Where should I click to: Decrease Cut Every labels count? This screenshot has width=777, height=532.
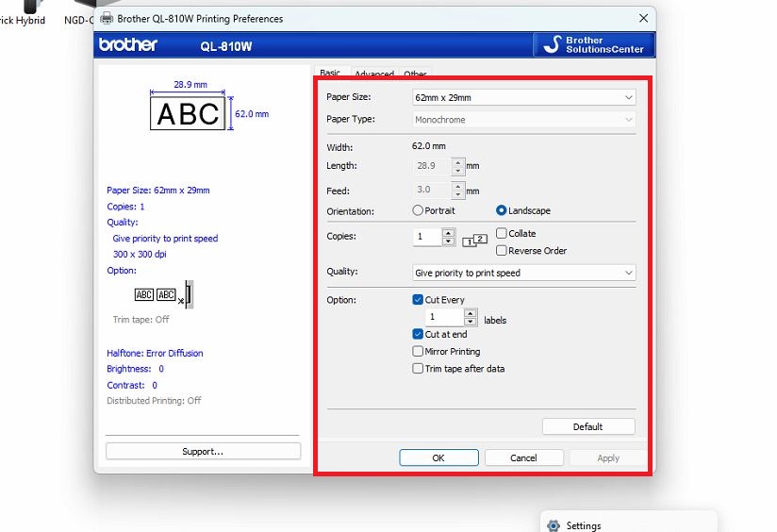coord(471,322)
